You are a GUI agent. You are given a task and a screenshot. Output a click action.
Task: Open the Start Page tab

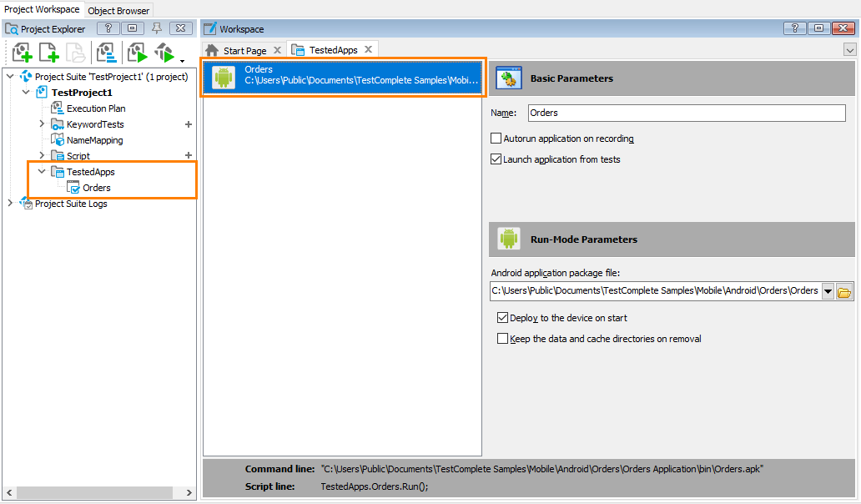tap(246, 49)
